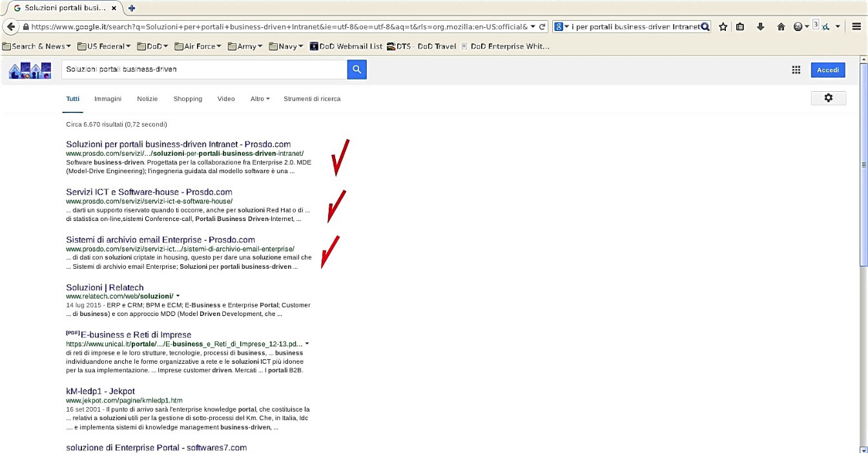This screenshot has height=453, width=868.
Task: Open the Army bookmarks folder
Action: click(x=246, y=46)
